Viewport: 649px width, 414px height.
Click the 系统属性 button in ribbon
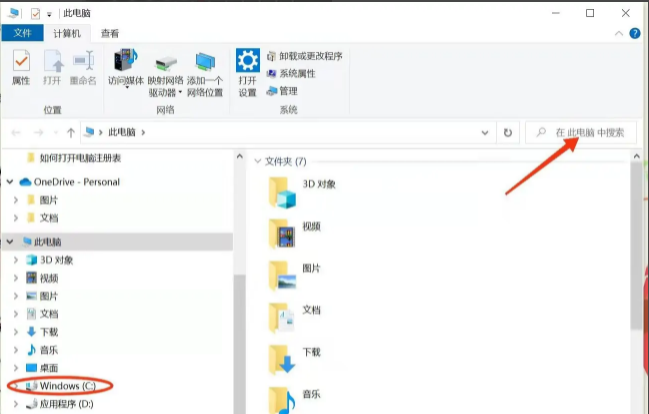pos(297,74)
